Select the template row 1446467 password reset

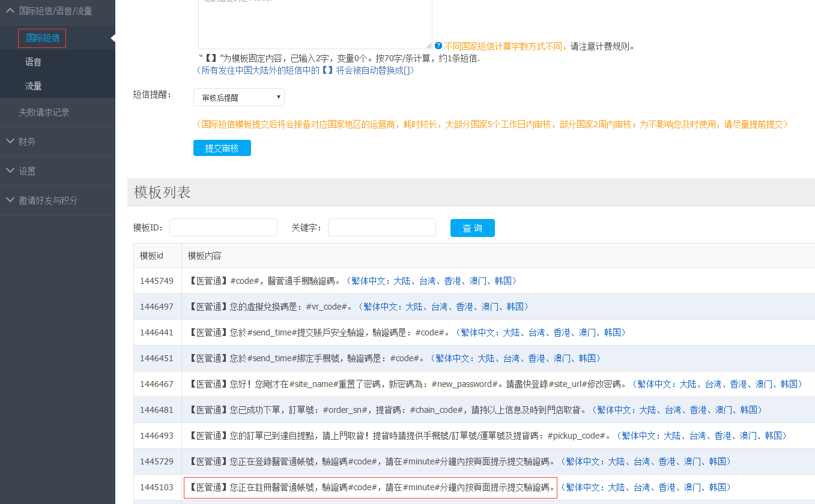157,384
